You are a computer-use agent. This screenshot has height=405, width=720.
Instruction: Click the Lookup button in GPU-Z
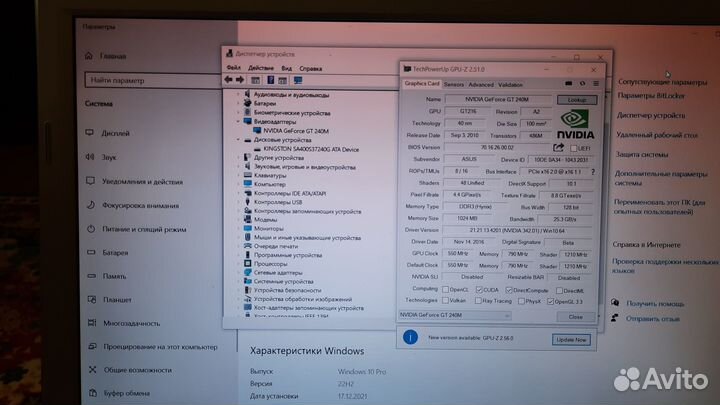(x=577, y=100)
